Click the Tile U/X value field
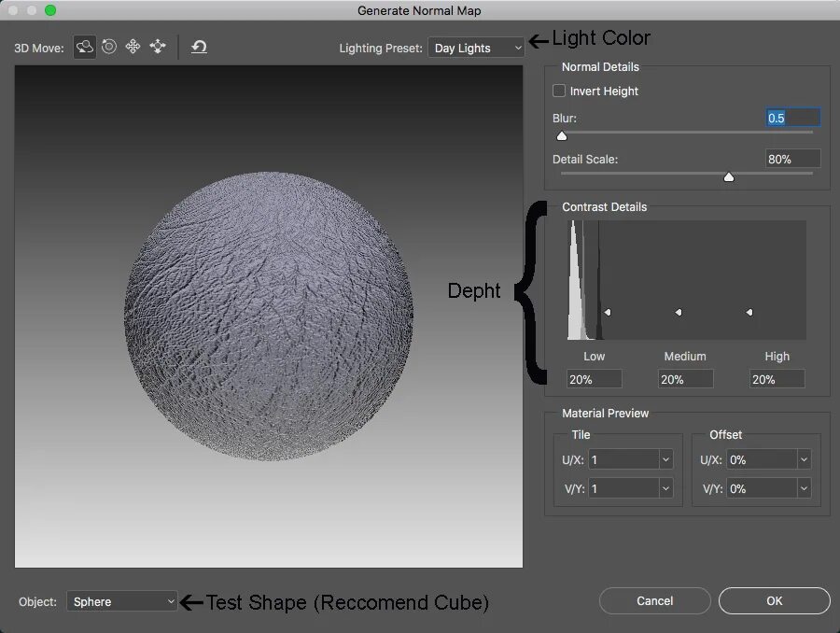This screenshot has height=633, width=840. click(623, 459)
